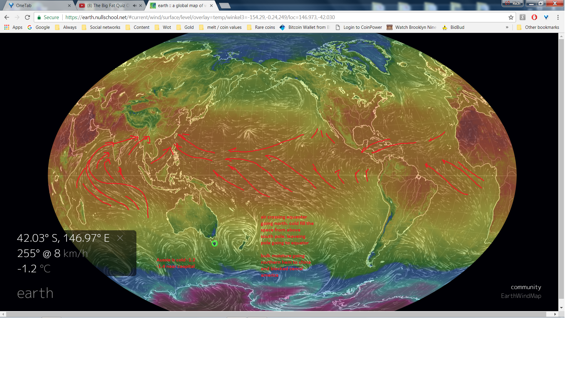588x392 pixels.
Task: Open the EarthWindMap link
Action: tap(521, 296)
